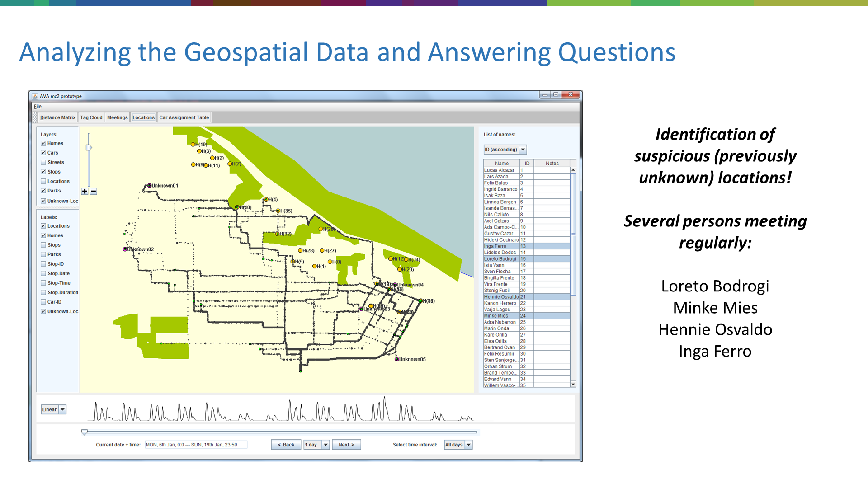The height and width of the screenshot is (488, 868).
Task: Sort by the Name column header
Action: [x=501, y=164]
